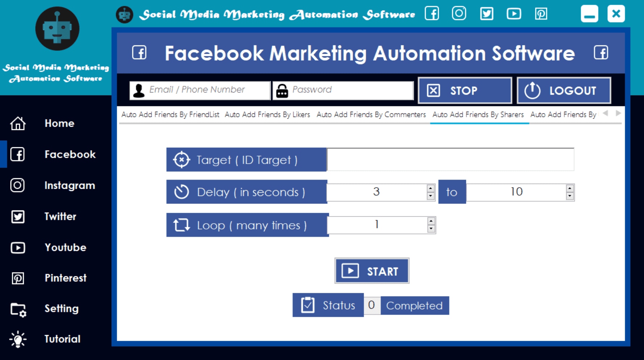Click the Tutorial lightbulb icon in sidebar
Screen dimensions: 644x360
click(18, 339)
